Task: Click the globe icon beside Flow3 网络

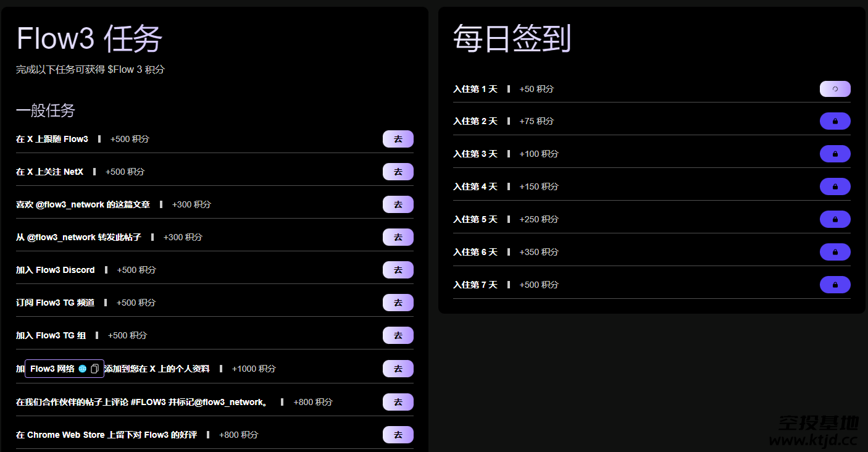Action: [x=83, y=369]
